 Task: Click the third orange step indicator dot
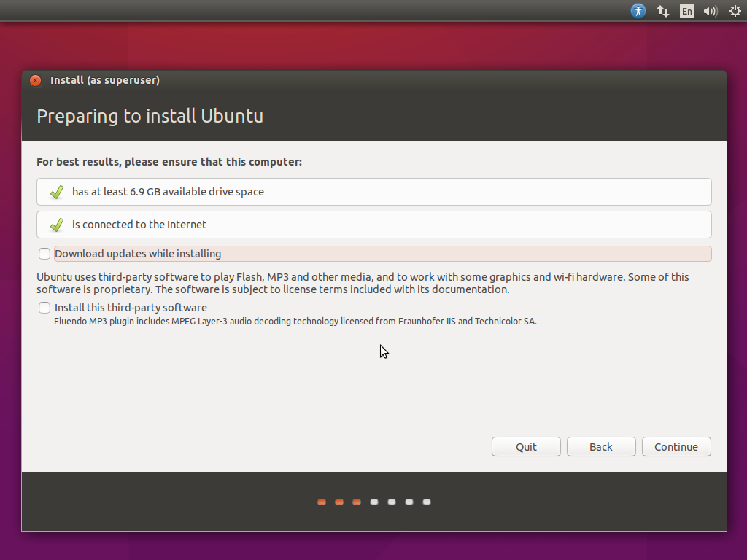point(356,502)
